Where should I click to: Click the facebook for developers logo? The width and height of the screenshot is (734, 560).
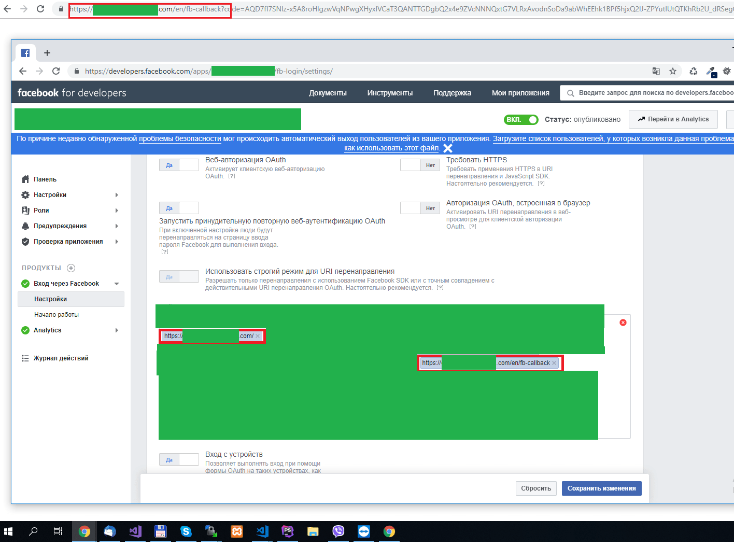[x=72, y=93]
